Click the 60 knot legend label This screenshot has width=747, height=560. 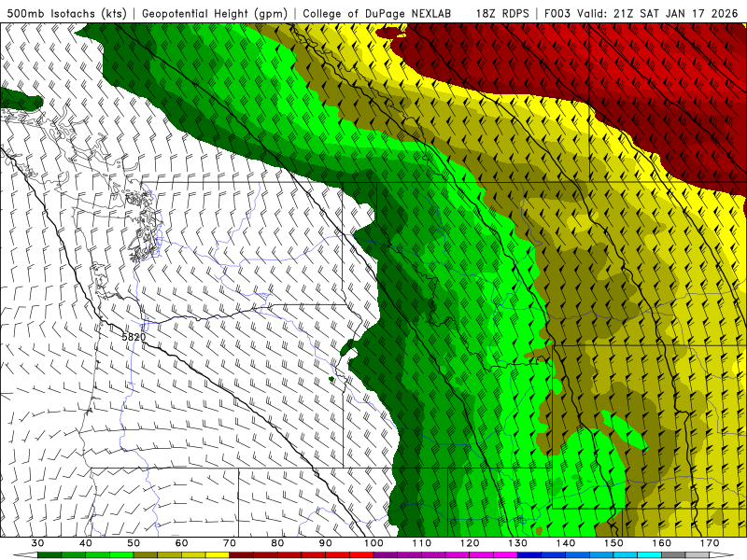pyautogui.click(x=181, y=543)
